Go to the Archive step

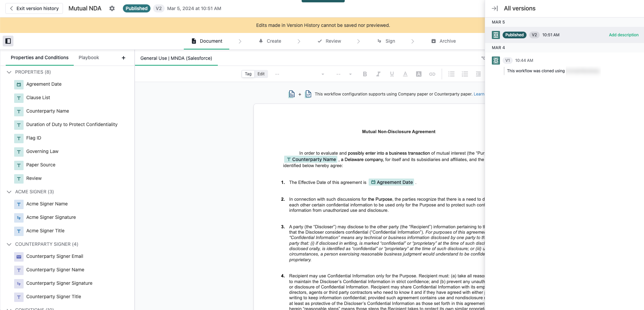[x=444, y=41]
